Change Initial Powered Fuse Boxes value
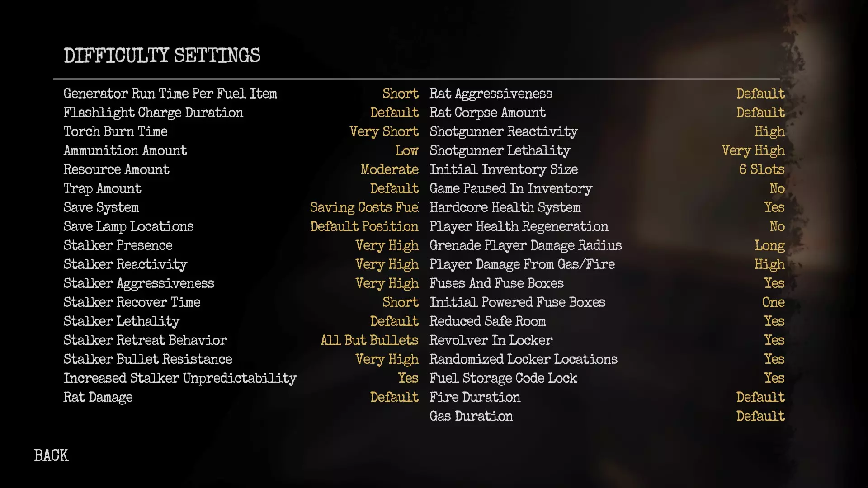Viewport: 868px width, 488px height. pyautogui.click(x=773, y=302)
